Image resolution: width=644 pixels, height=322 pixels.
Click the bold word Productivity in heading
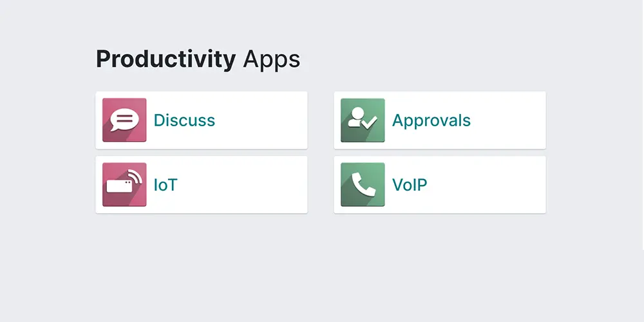coord(166,59)
